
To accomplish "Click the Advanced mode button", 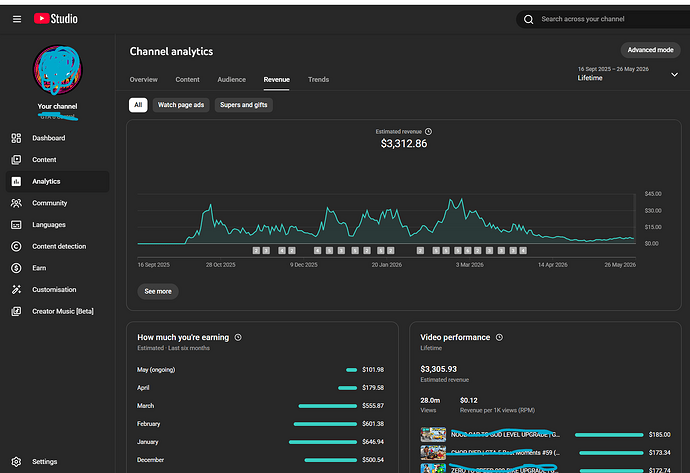I will [x=650, y=50].
